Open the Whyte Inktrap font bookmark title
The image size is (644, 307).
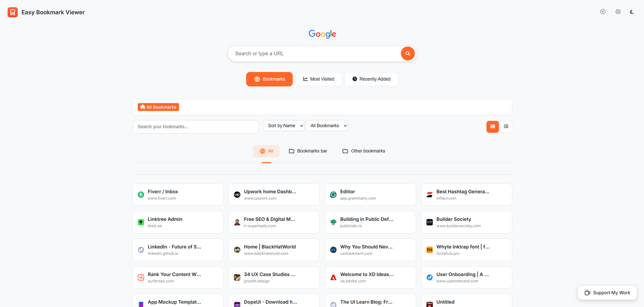click(x=463, y=247)
